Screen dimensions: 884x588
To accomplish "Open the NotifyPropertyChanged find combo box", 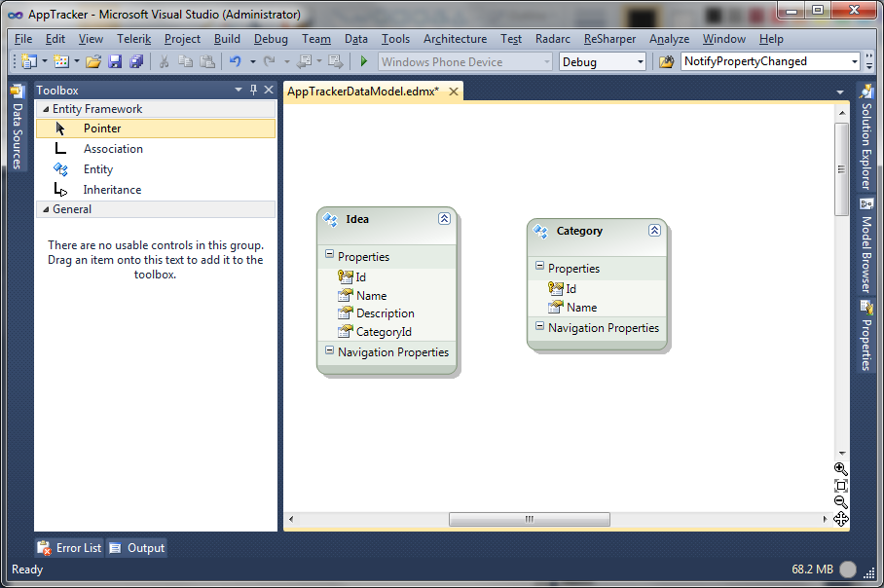I will pos(855,61).
